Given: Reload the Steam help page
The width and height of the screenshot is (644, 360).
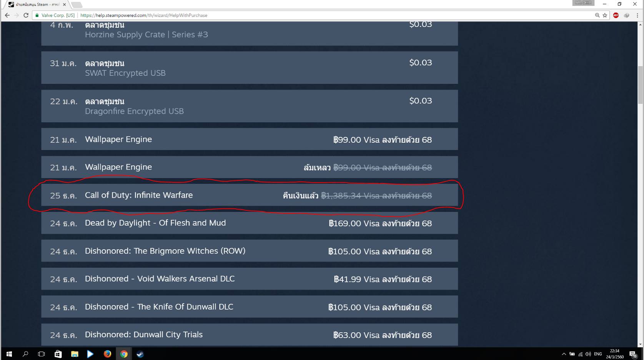Looking at the screenshot, I should [26, 15].
